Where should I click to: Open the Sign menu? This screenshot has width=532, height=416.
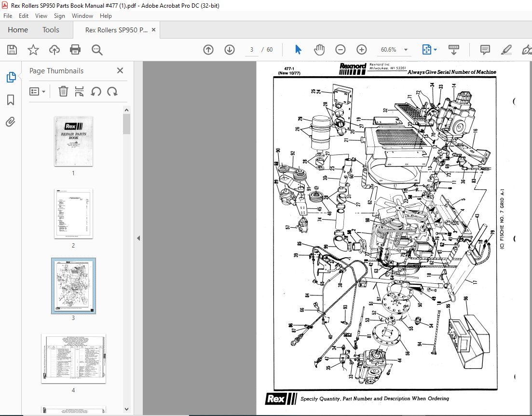[x=59, y=15]
